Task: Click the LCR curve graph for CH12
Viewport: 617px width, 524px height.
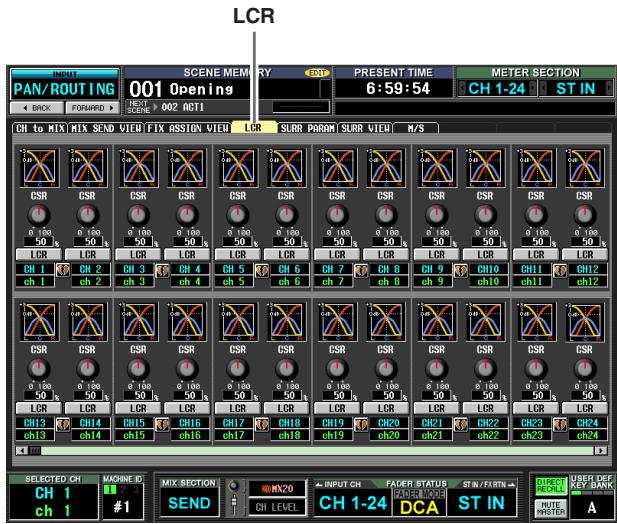Action: [584, 168]
